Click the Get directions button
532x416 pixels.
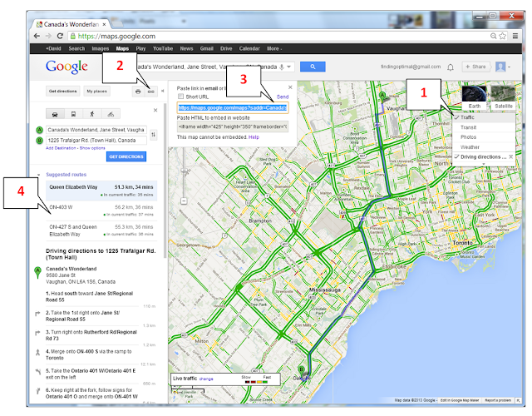point(63,91)
